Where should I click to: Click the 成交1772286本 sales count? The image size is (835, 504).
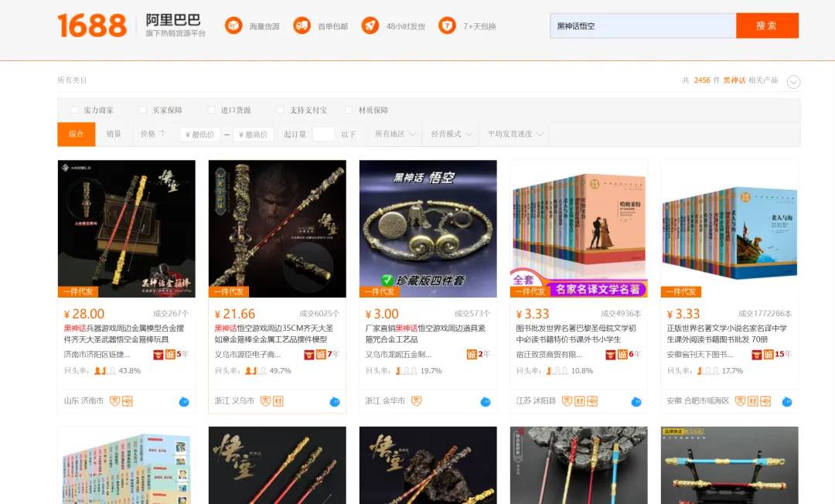point(765,314)
